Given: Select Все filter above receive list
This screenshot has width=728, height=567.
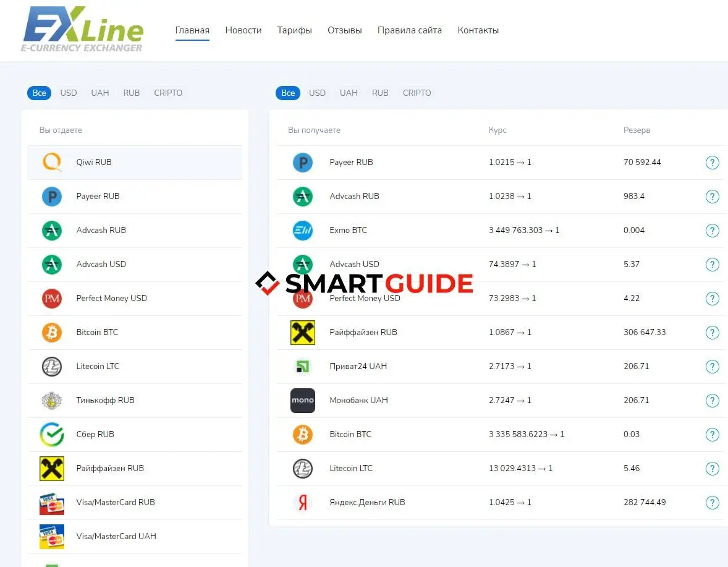Looking at the screenshot, I should (288, 93).
